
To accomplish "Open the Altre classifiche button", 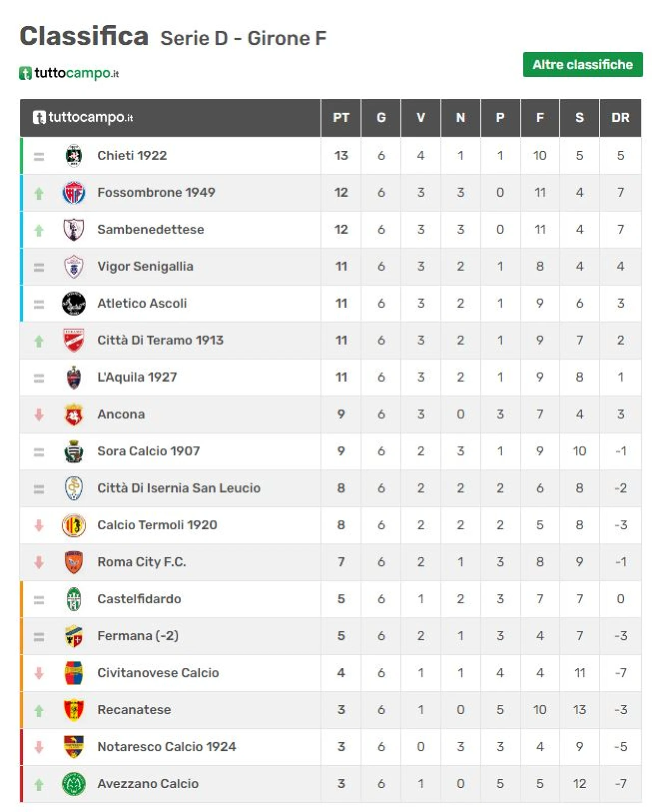I will (583, 65).
